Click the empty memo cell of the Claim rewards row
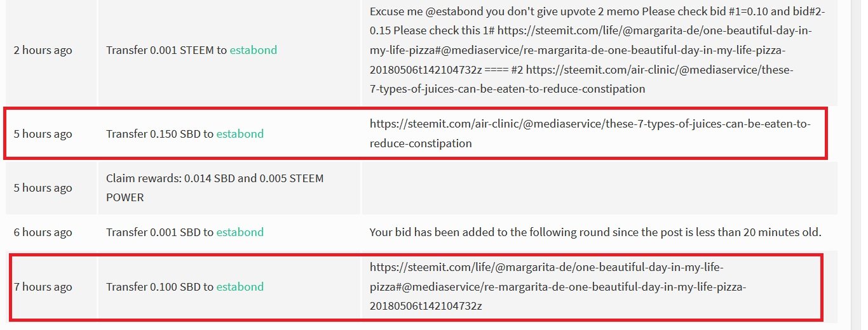 tap(599, 188)
